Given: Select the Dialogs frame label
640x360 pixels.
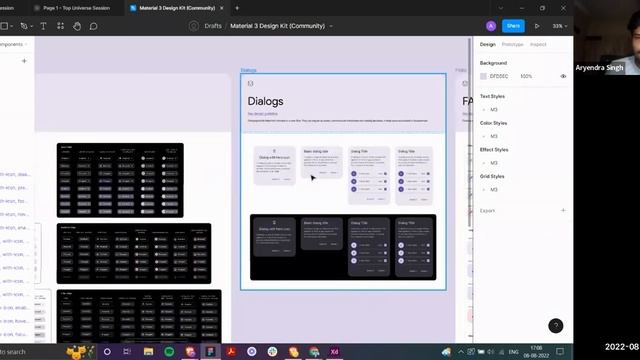Looking at the screenshot, I should click(249, 70).
